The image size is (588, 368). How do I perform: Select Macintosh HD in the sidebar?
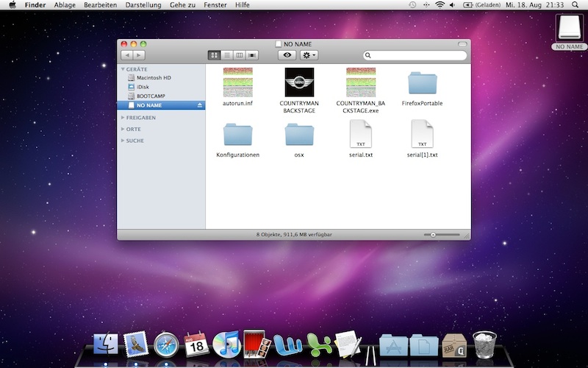click(153, 77)
